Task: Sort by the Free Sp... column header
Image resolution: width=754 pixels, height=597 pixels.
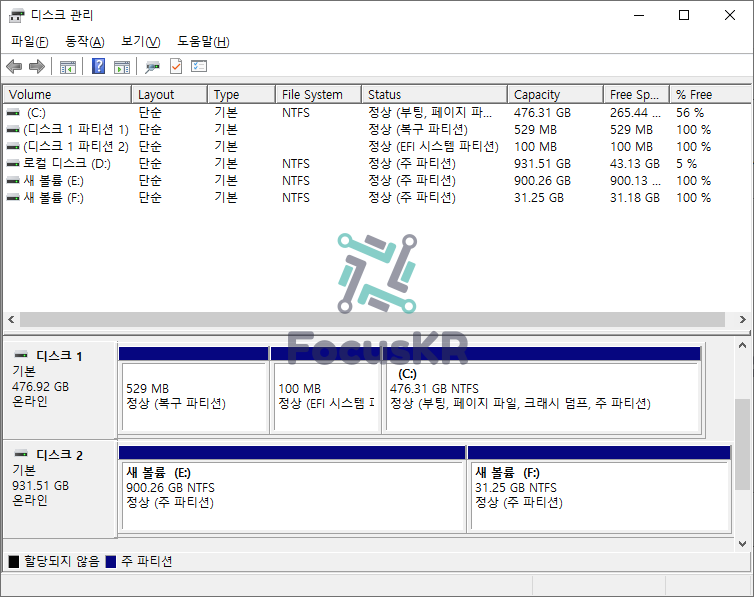Action: tap(636, 94)
